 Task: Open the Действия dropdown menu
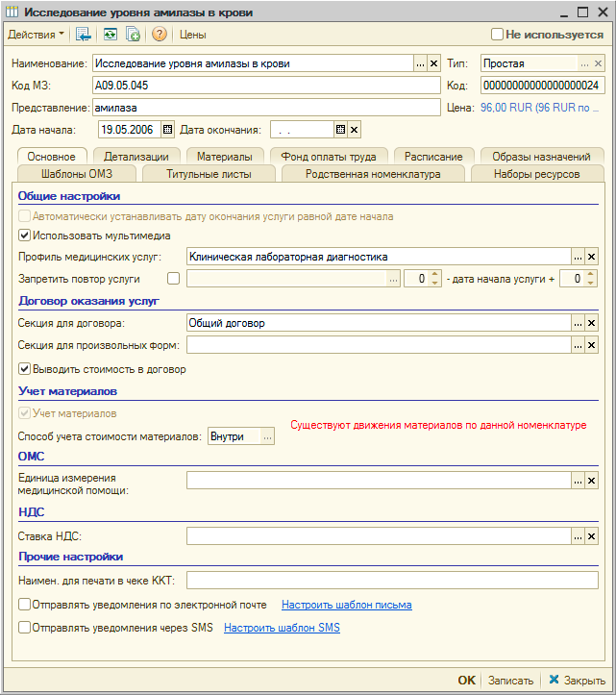pos(36,35)
